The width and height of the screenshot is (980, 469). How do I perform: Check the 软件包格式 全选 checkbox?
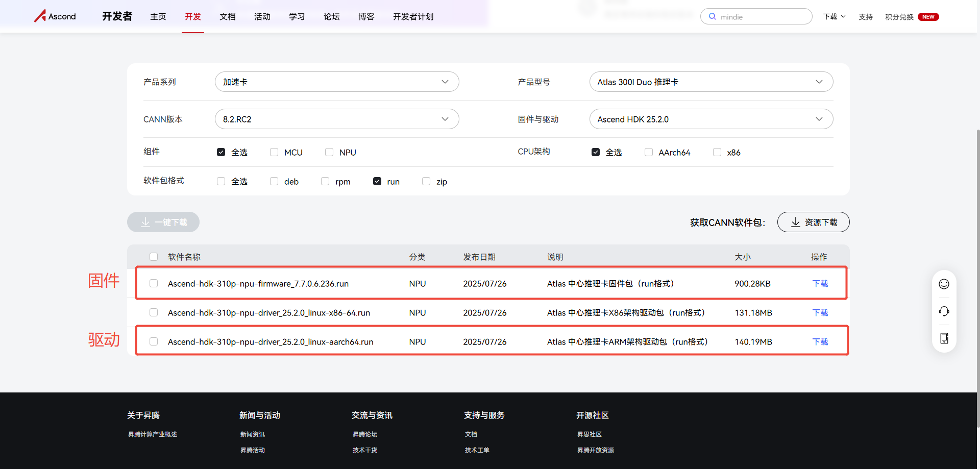click(221, 181)
